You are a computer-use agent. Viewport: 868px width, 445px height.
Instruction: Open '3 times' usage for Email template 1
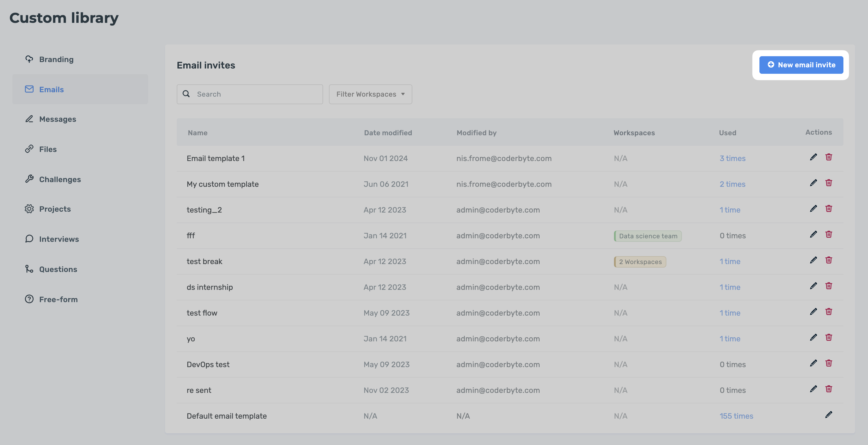click(732, 158)
